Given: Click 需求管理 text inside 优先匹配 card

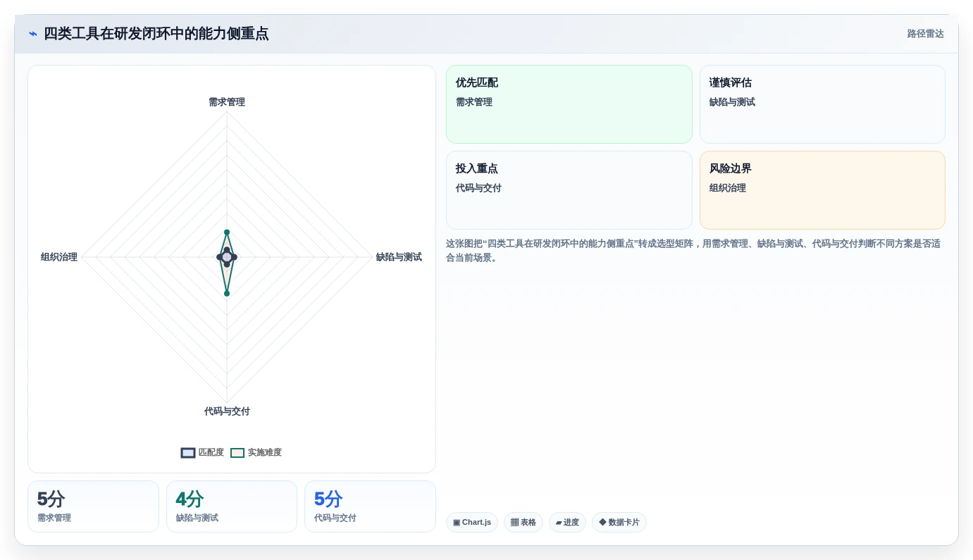Looking at the screenshot, I should [474, 102].
